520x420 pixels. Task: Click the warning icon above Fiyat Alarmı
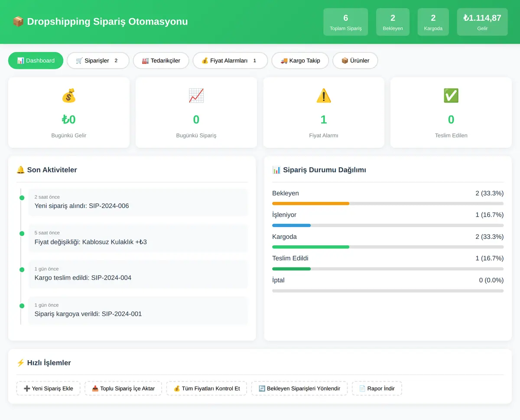point(323,95)
